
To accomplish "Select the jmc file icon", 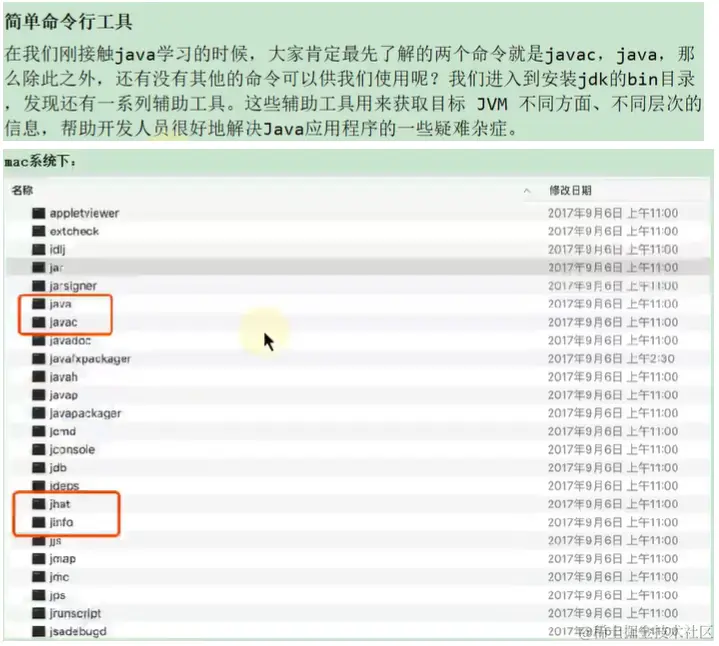I will [x=39, y=577].
